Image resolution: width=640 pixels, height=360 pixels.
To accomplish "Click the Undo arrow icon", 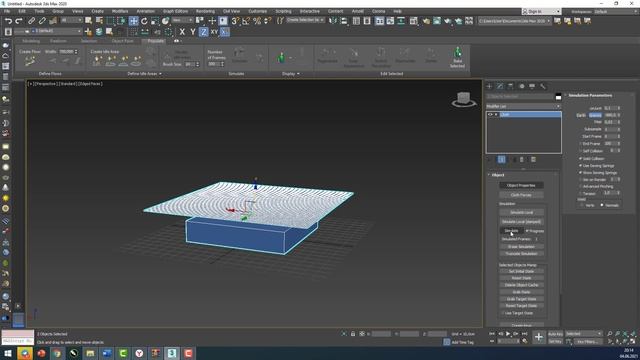I will tap(8, 21).
